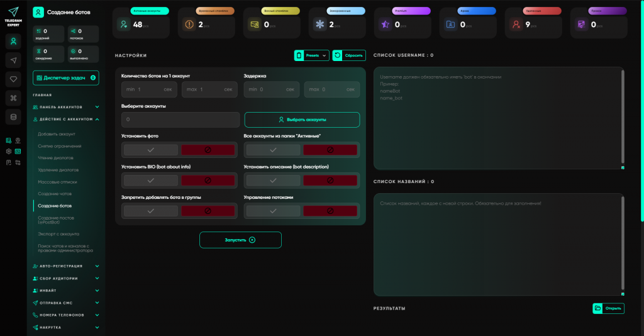Viewport: 644px width, 336px height.
Task: Select the command-key symbol icon in sidebar
Action: [x=13, y=98]
